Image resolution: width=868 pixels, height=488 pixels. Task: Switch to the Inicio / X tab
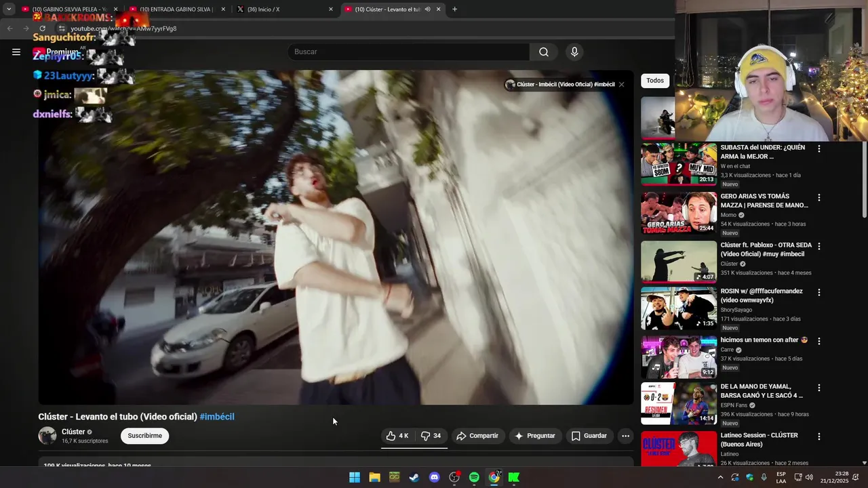tap(283, 9)
